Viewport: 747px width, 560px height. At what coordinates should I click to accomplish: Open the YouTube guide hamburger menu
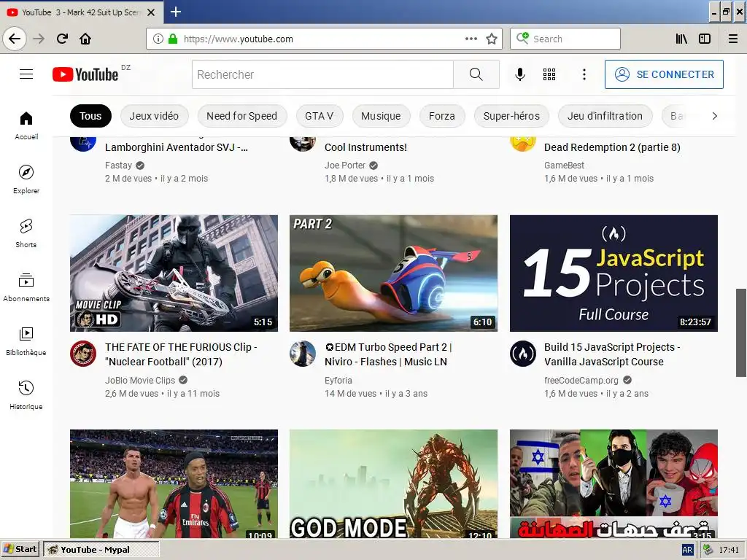[26, 74]
